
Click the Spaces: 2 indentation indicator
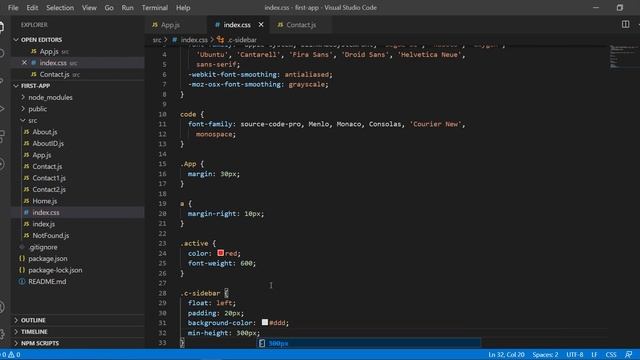coord(545,355)
